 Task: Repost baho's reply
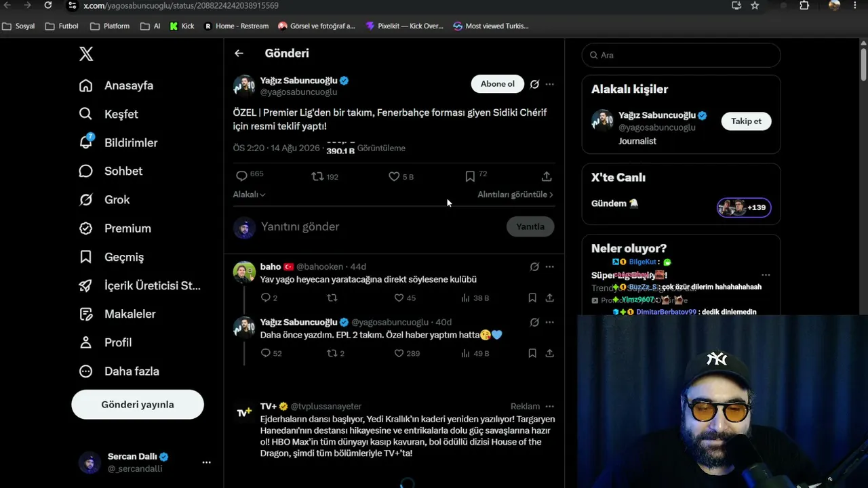click(332, 298)
